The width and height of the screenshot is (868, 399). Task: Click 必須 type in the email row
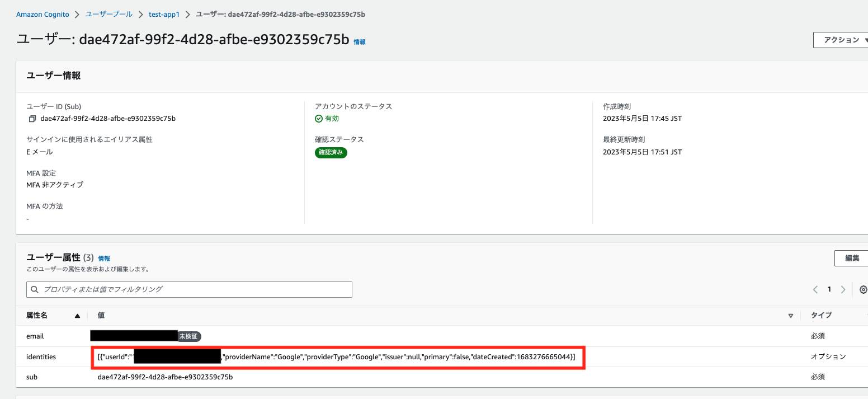tap(818, 336)
